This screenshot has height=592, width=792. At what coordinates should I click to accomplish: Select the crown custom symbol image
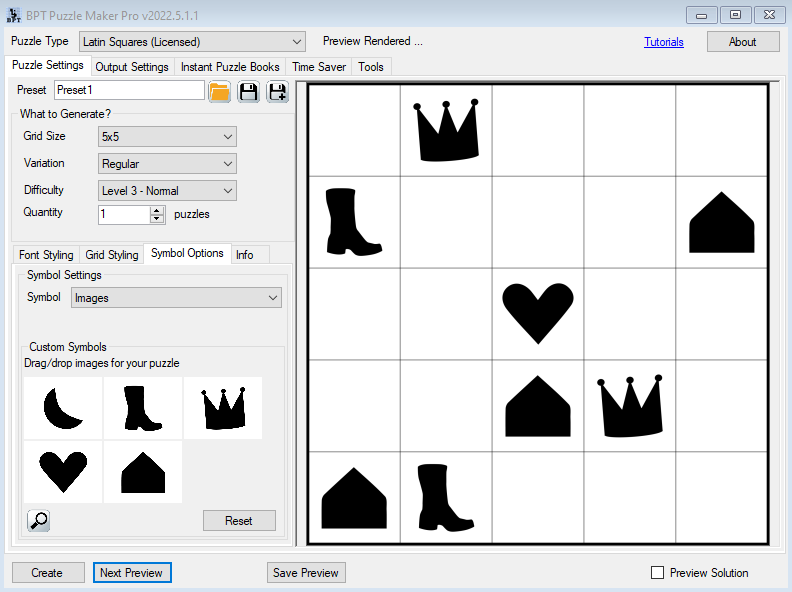pyautogui.click(x=223, y=408)
